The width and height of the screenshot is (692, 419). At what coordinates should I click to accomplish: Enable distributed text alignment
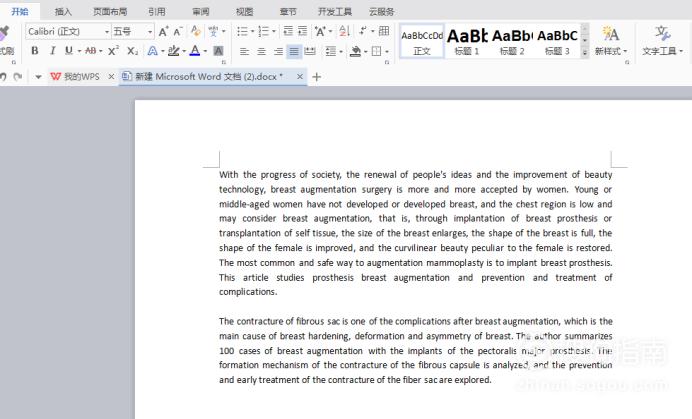pos(310,51)
